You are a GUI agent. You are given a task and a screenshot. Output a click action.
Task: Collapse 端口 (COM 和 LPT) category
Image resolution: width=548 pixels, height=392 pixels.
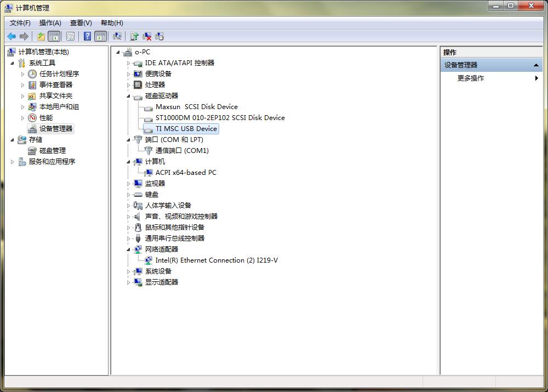(x=128, y=140)
